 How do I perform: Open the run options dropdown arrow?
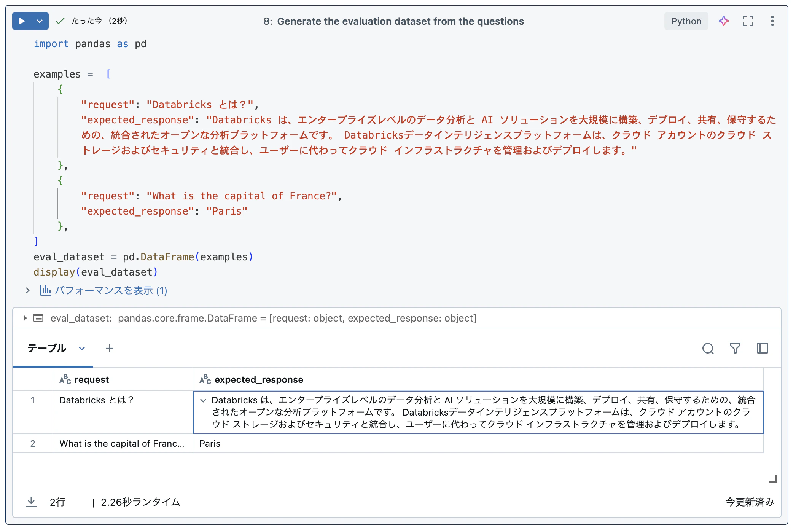pos(40,21)
